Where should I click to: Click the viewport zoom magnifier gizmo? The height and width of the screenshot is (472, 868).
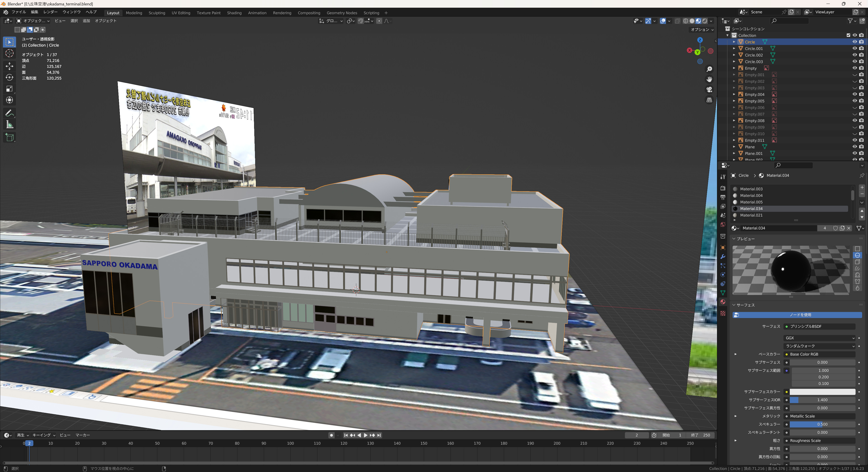pyautogui.click(x=709, y=69)
